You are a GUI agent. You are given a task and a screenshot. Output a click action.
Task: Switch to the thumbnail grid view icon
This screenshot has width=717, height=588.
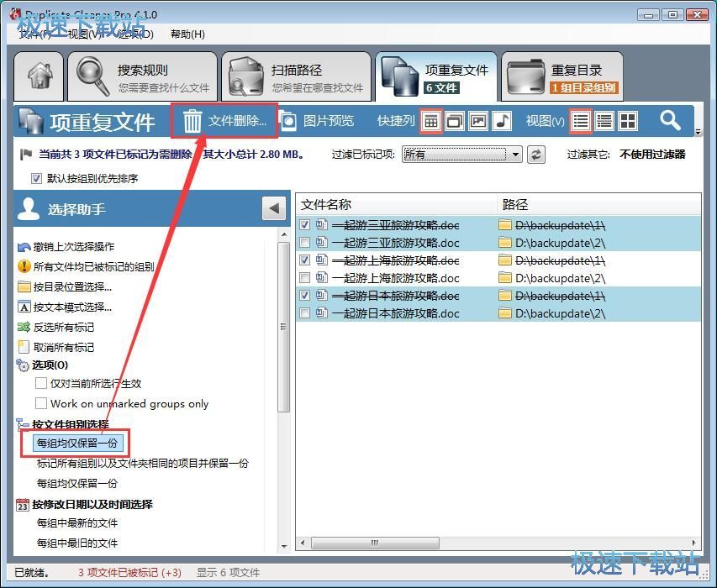(x=627, y=121)
